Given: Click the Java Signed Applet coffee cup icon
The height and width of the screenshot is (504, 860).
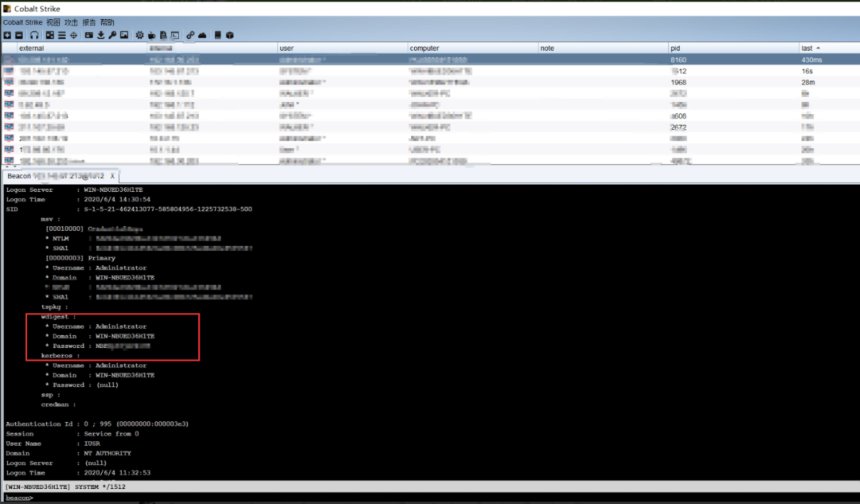Looking at the screenshot, I should 152,35.
